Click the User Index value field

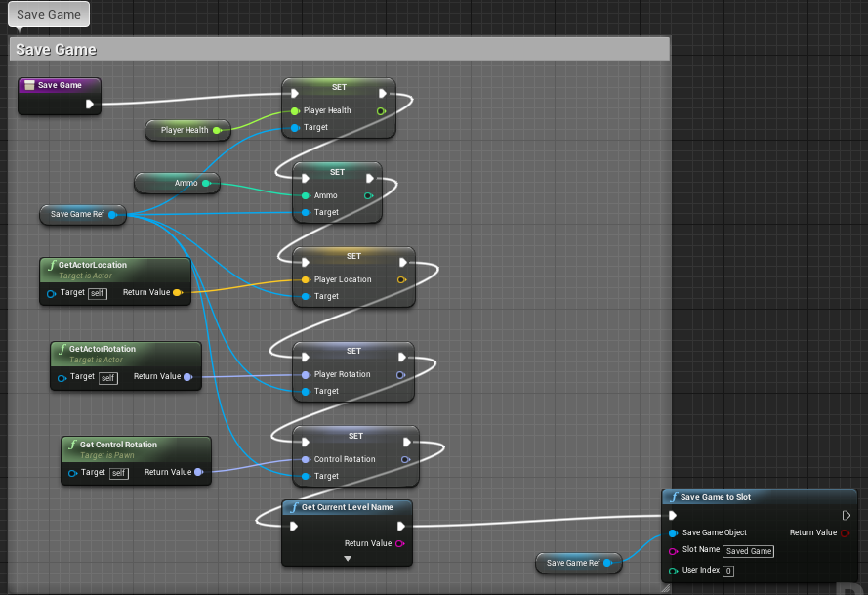click(728, 572)
